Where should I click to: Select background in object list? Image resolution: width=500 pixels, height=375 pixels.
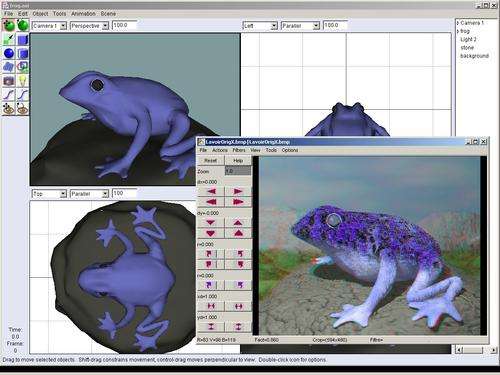[474, 56]
